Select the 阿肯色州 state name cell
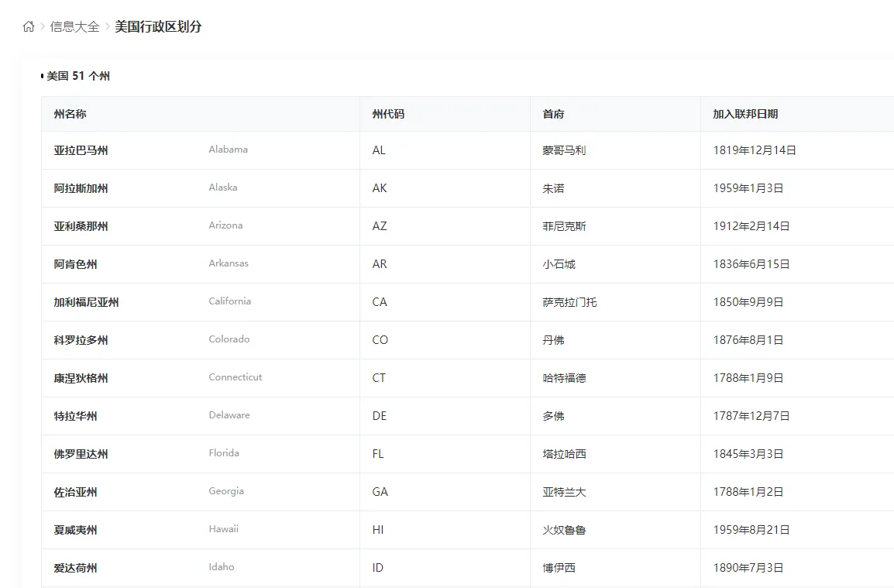Viewport: 894px width, 588px height. coord(75,265)
